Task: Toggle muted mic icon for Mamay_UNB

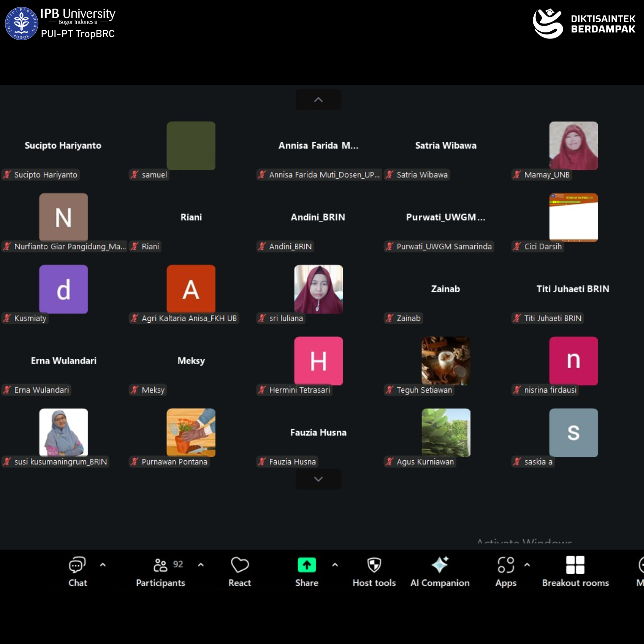Action: pos(517,175)
